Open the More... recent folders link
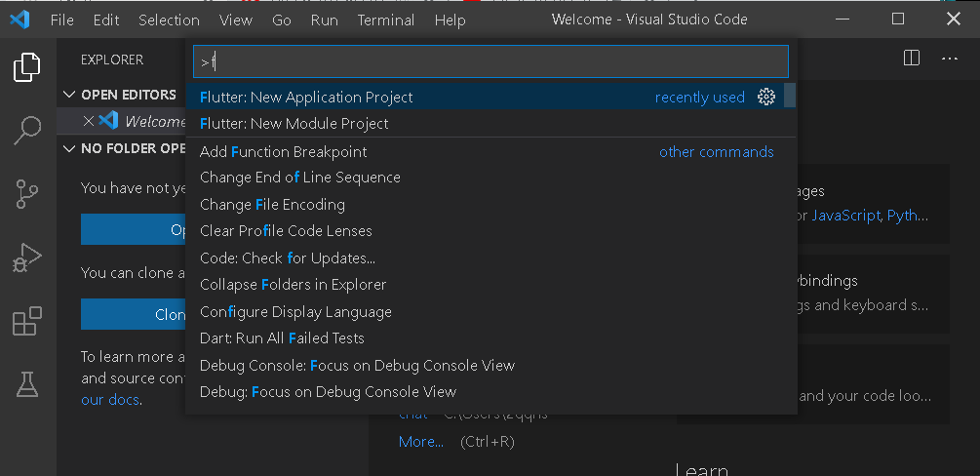 click(x=421, y=442)
